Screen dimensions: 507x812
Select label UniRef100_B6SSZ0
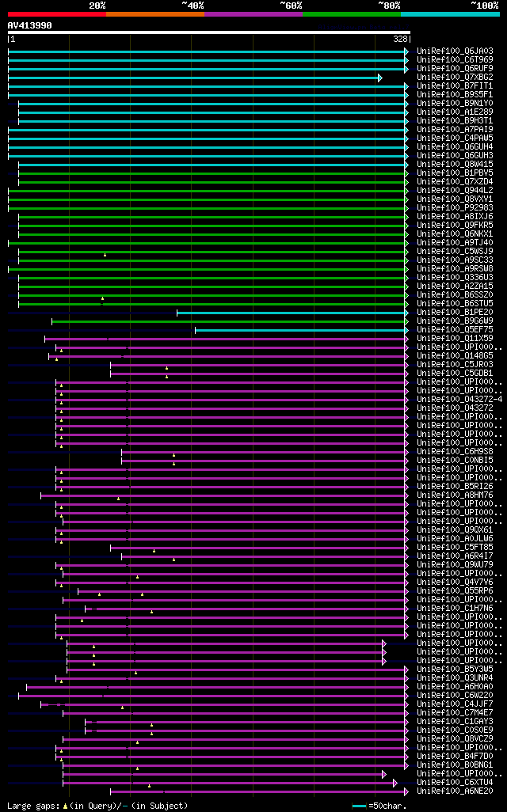pos(455,294)
